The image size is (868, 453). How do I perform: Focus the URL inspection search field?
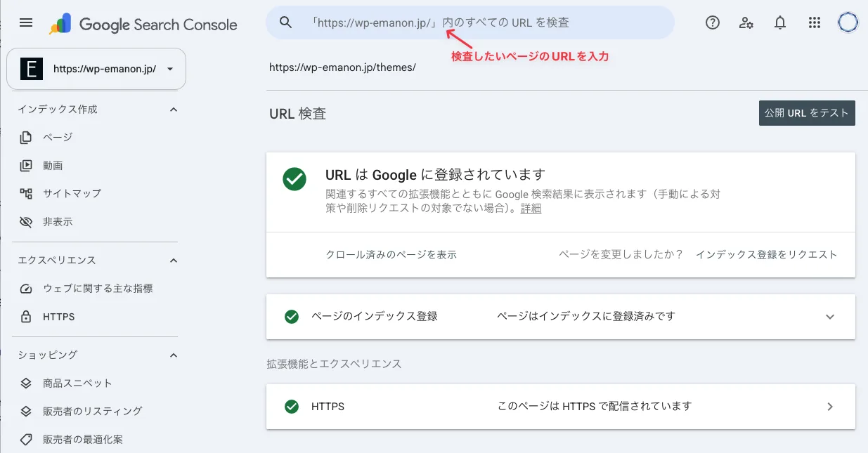(x=469, y=22)
